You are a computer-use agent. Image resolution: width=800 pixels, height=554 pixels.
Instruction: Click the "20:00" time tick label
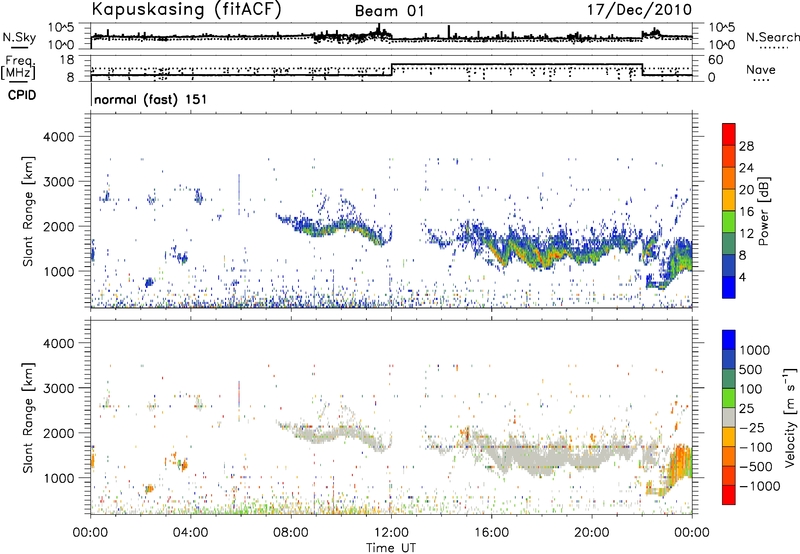[x=591, y=533]
